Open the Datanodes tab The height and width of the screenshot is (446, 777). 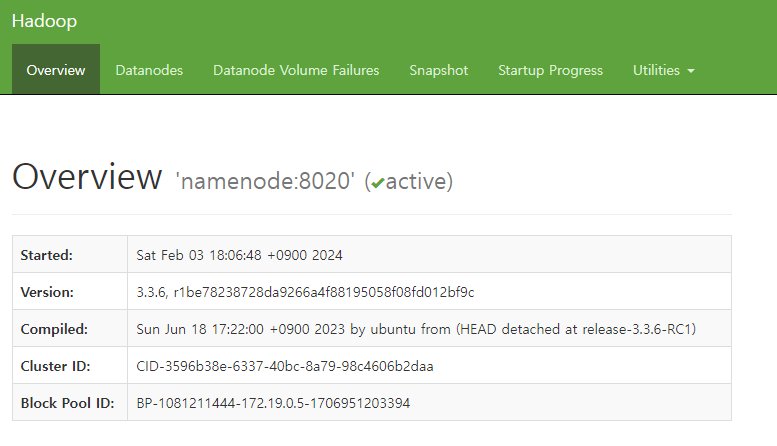(149, 70)
